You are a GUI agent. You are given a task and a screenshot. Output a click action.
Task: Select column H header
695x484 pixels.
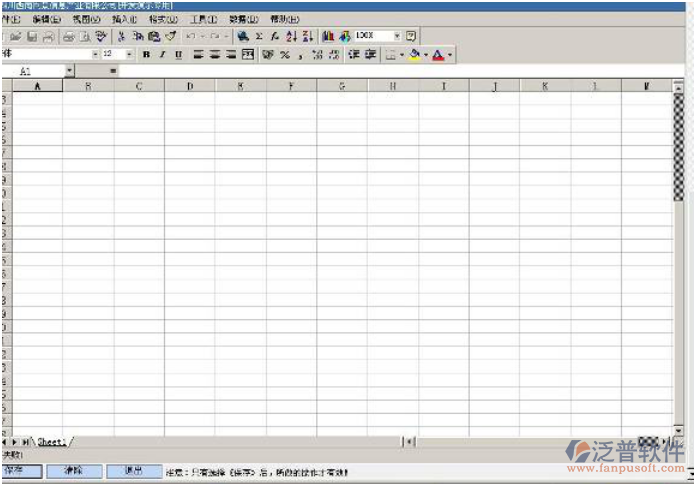pyautogui.click(x=393, y=86)
